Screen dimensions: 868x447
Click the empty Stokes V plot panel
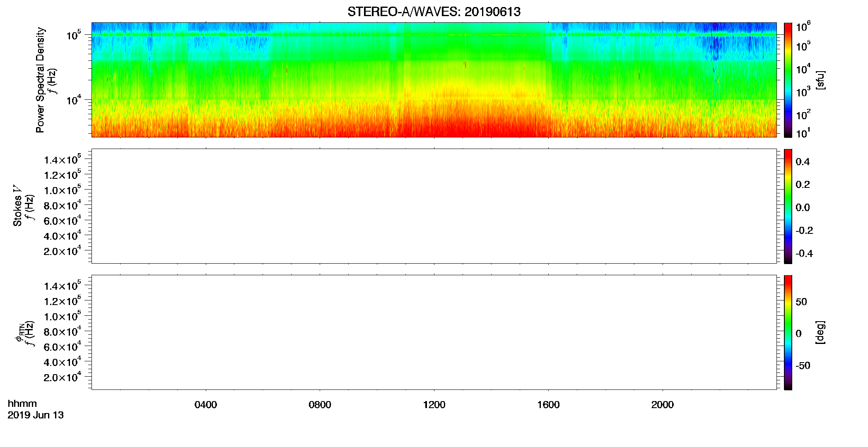tap(434, 206)
